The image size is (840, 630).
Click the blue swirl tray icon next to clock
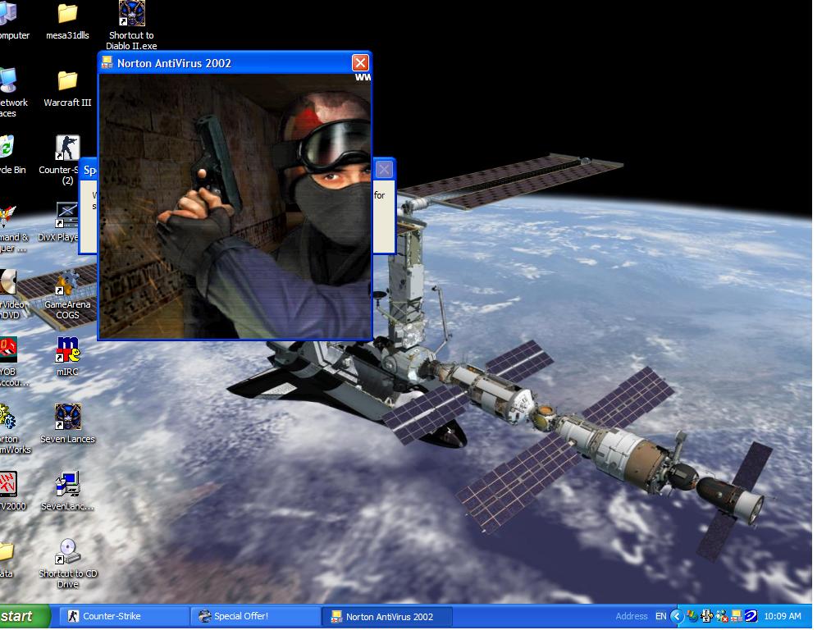pyautogui.click(x=751, y=617)
